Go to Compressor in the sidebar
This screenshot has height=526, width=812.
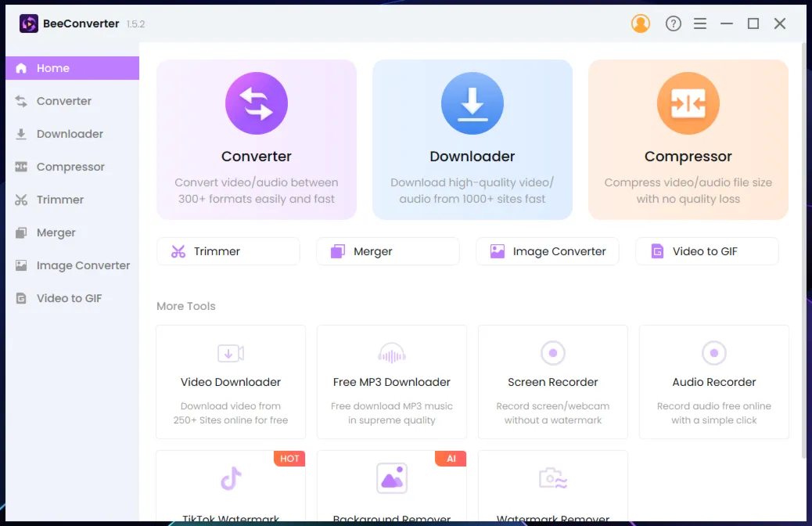point(72,167)
